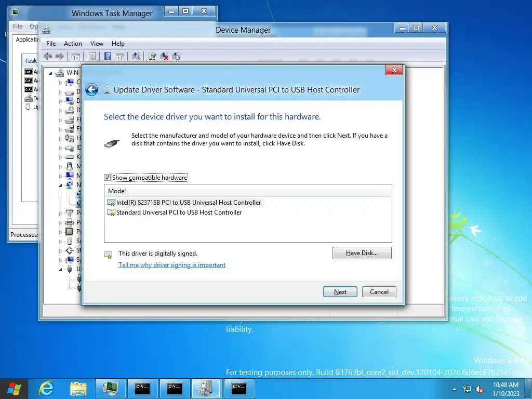Toggle the Show/Hide Action Pane toolbar icon

click(x=120, y=57)
